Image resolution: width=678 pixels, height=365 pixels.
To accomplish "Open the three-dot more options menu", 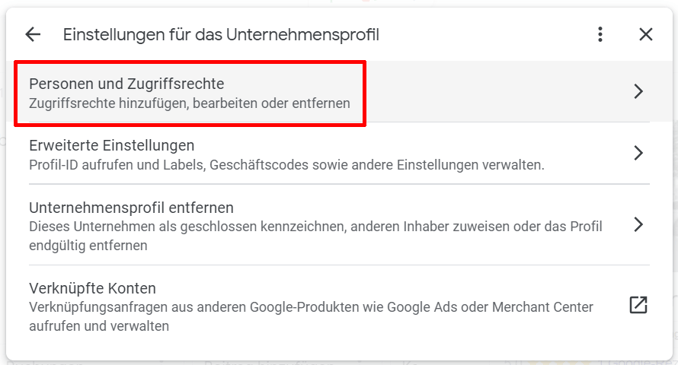I will pyautogui.click(x=600, y=34).
